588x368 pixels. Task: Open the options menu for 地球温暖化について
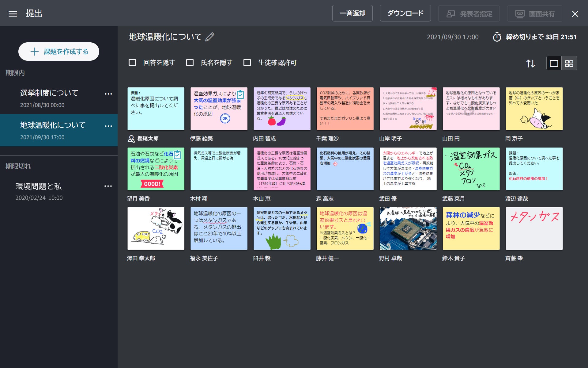108,126
